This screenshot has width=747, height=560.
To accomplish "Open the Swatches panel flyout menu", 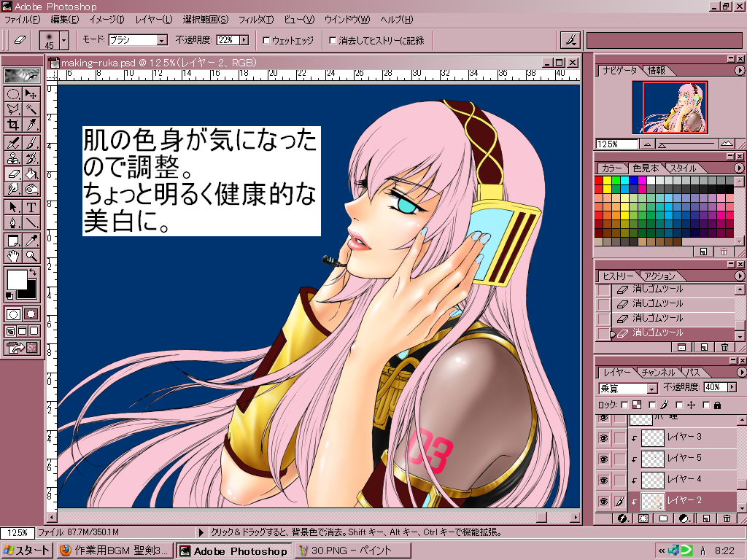I will (x=739, y=168).
